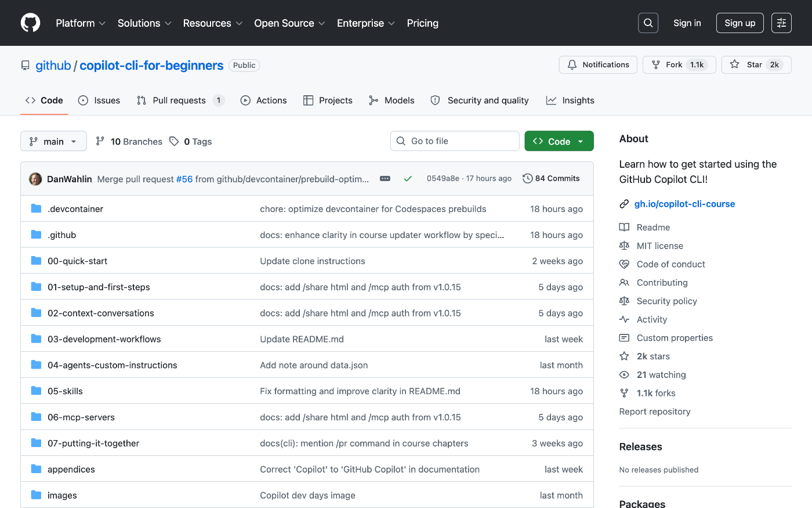Open the search magnifier in the header
Image resolution: width=812 pixels, height=508 pixels.
(648, 23)
